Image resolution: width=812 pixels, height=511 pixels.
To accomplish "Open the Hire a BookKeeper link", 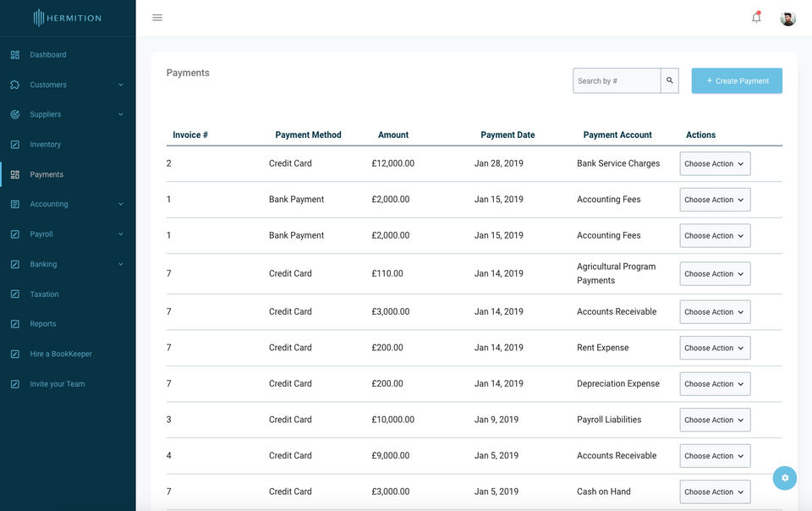I will (61, 354).
